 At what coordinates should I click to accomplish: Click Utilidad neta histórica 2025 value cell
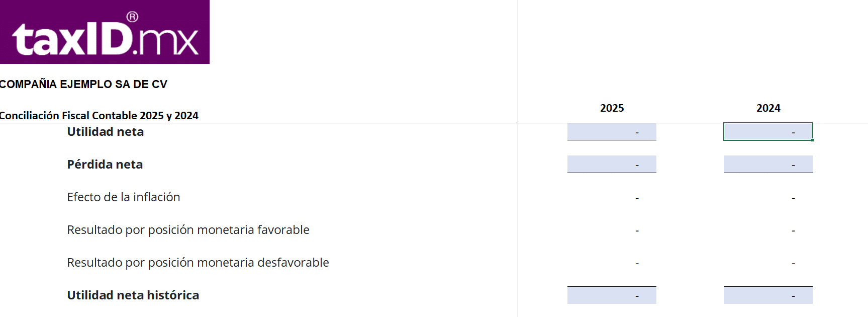[x=612, y=295]
